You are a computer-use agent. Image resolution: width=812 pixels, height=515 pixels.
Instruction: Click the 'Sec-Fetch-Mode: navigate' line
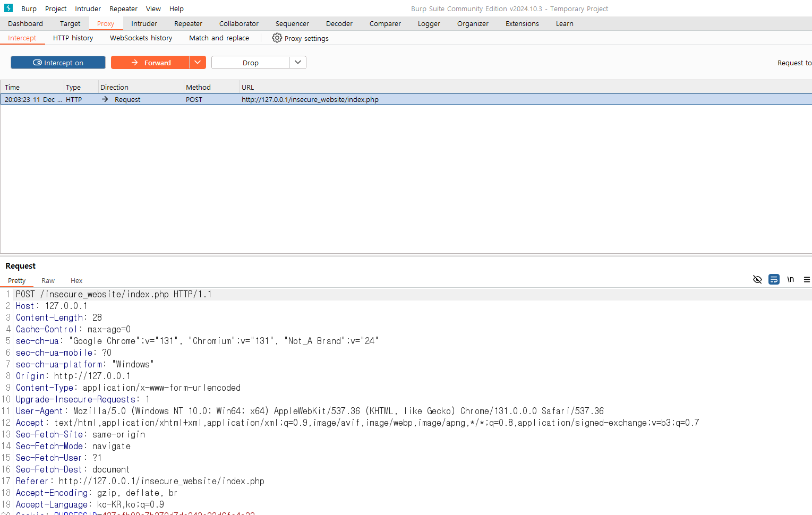coord(73,446)
